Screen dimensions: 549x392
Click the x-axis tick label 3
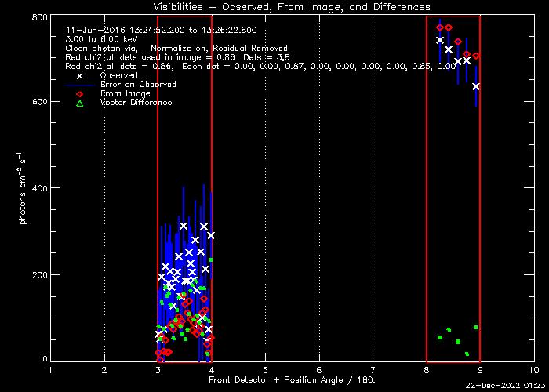coord(158,370)
